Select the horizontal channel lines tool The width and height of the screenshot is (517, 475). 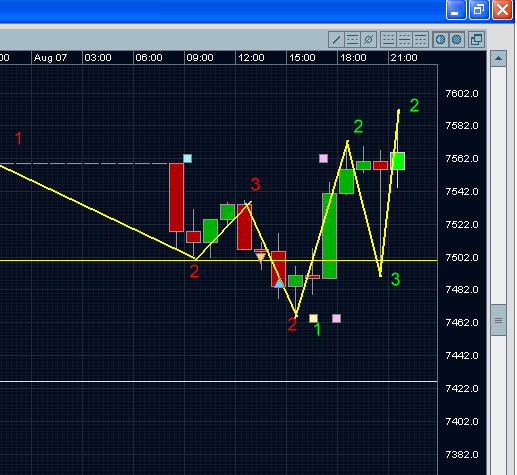point(352,40)
